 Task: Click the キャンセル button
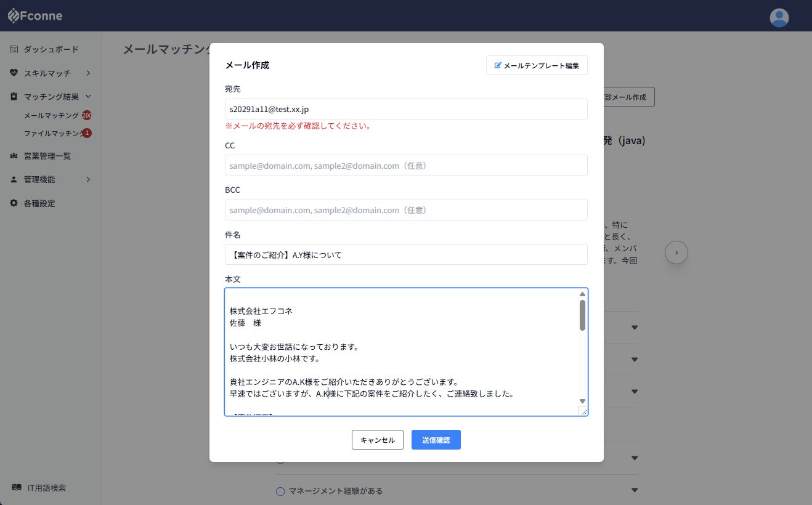pos(378,440)
